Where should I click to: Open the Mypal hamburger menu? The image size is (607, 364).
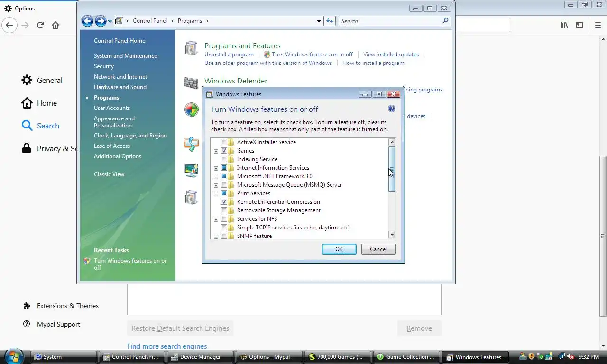[598, 25]
